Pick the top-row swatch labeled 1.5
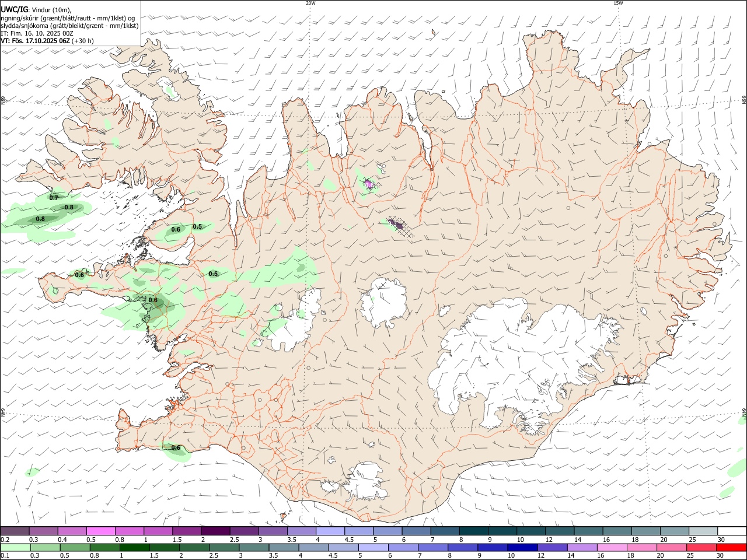 point(187,531)
